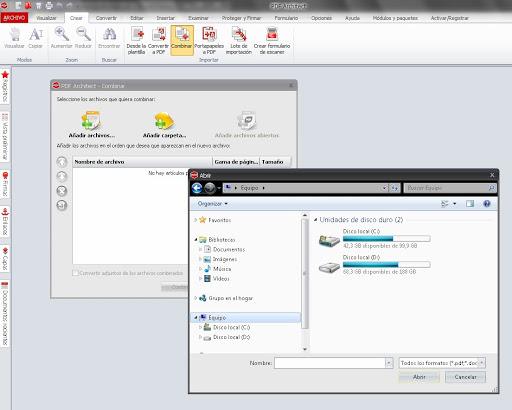
Task: Click the print icon in quick toolbar
Action: (x=49, y=6)
